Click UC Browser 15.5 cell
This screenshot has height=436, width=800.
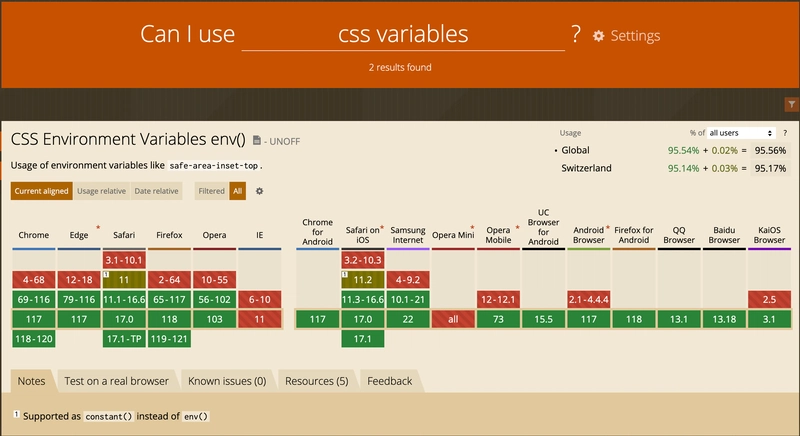pos(543,319)
